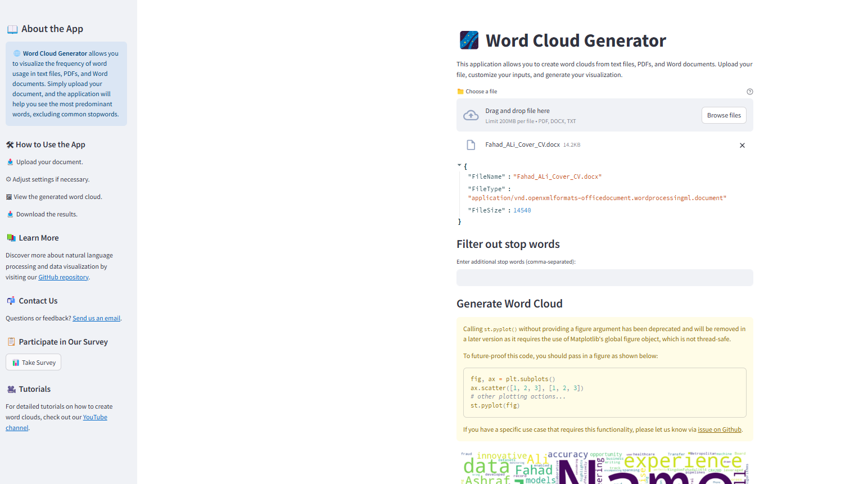Click the folder icon beside Choose a file
The image size is (868, 484).
point(460,92)
